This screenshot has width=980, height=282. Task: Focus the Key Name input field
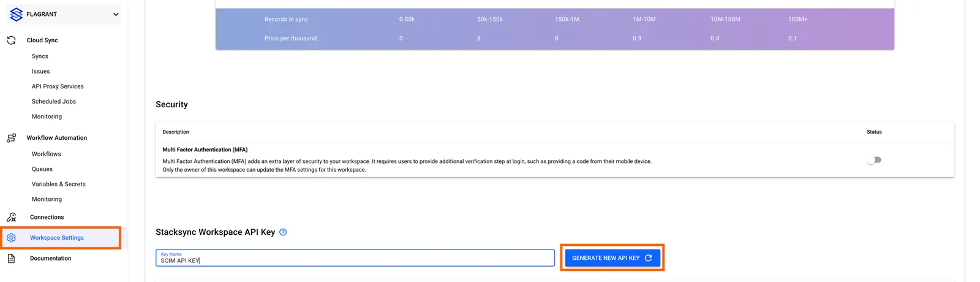[355, 258]
